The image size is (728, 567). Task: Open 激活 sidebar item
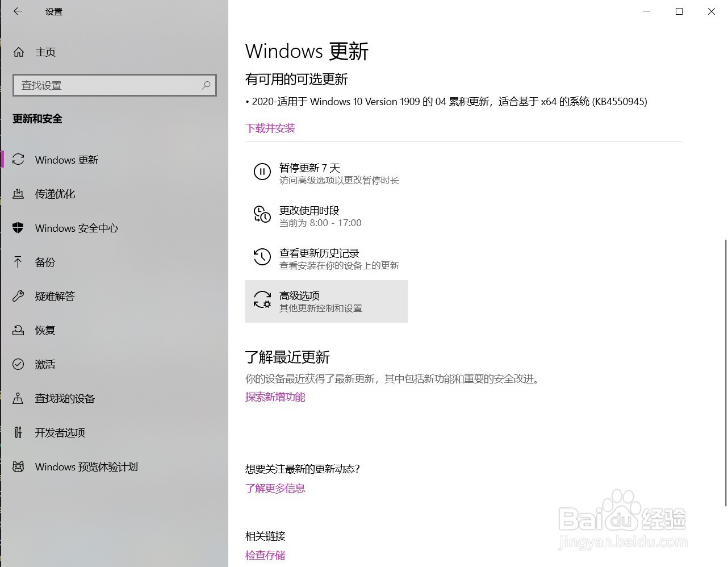(x=114, y=364)
